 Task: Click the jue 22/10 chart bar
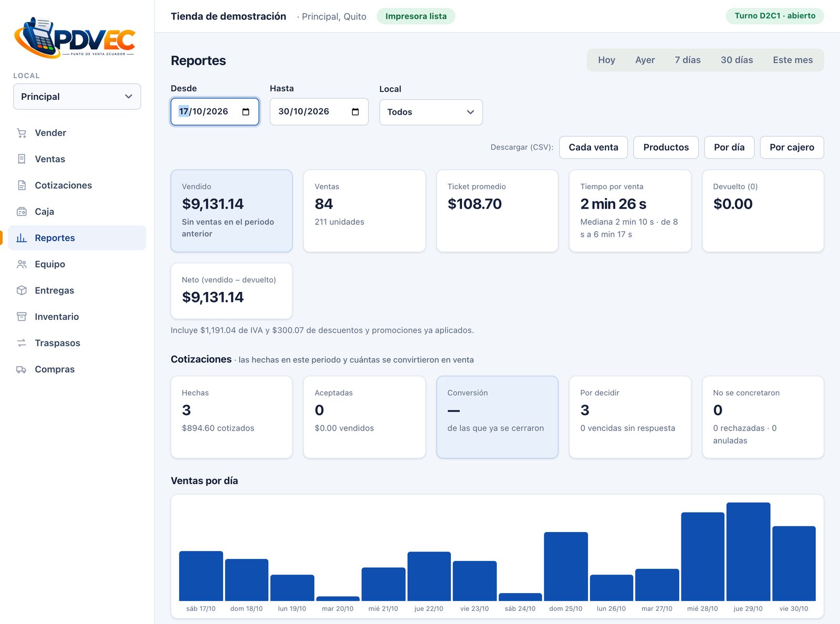[429, 576]
